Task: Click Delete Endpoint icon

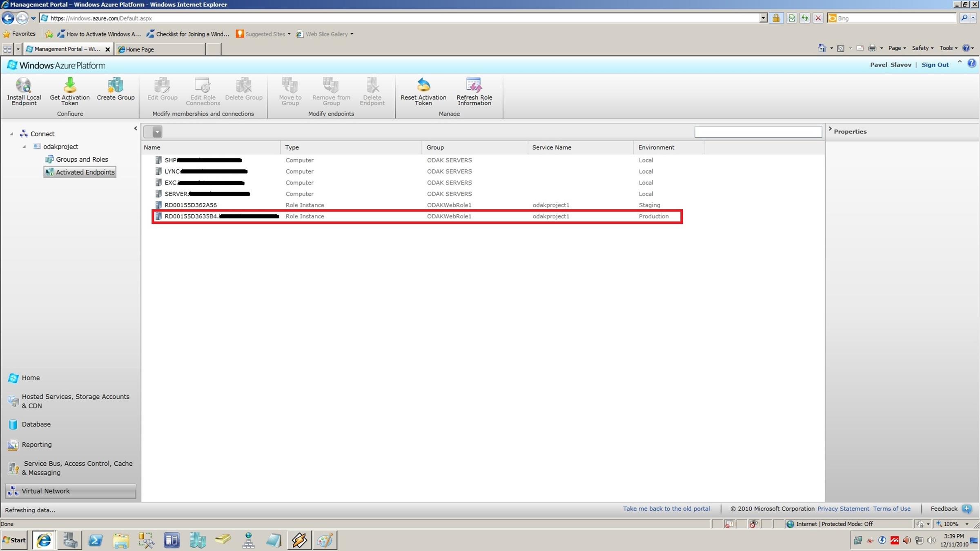Action: [x=372, y=85]
